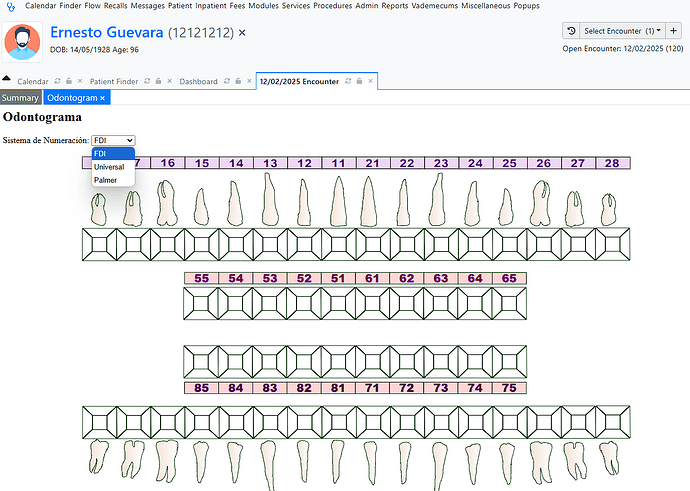Select primary tooth 55 label
The image size is (690, 491).
coord(202,278)
